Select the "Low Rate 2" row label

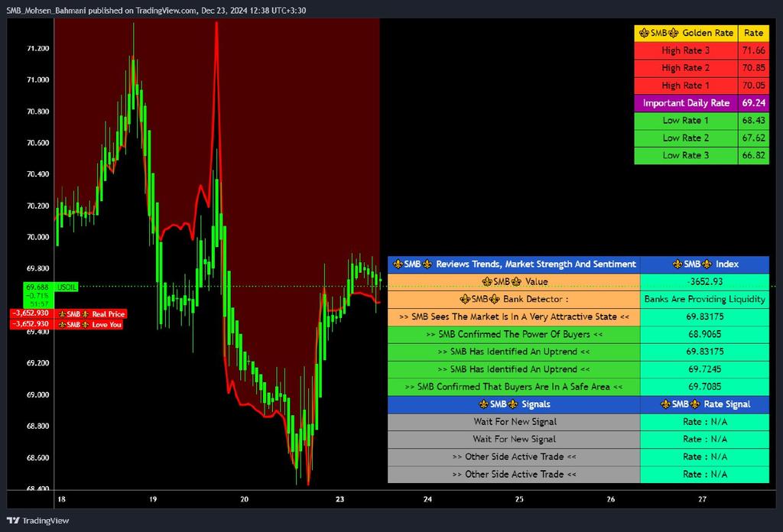[686, 138]
